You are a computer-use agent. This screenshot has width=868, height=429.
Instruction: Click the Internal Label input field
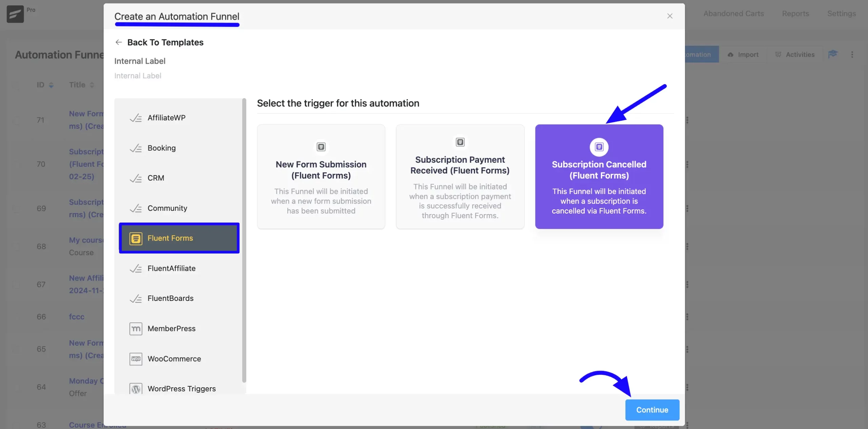[x=394, y=76]
